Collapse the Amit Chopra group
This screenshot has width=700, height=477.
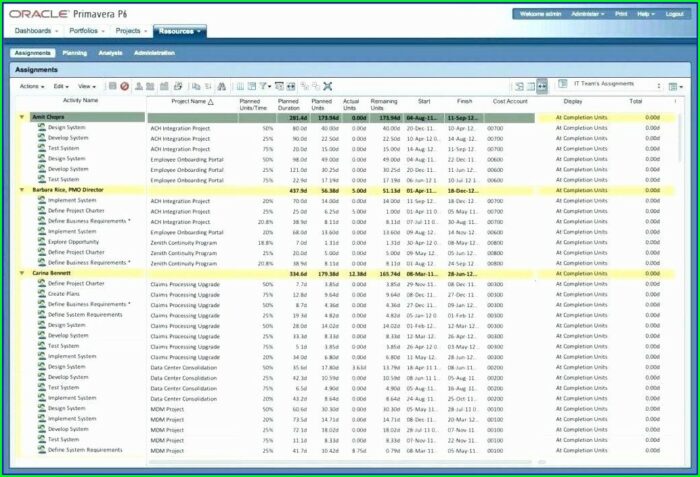pos(21,117)
